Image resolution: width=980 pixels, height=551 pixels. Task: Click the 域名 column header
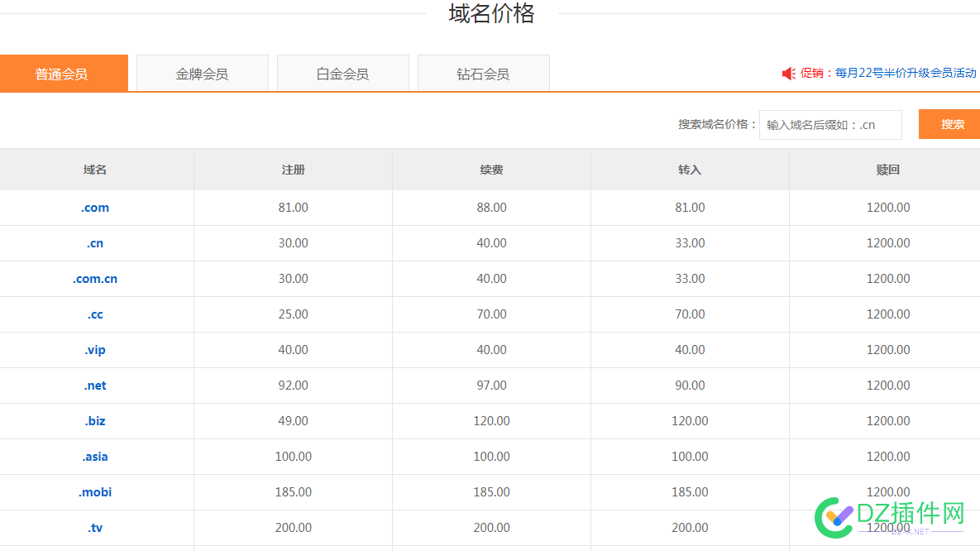point(95,170)
